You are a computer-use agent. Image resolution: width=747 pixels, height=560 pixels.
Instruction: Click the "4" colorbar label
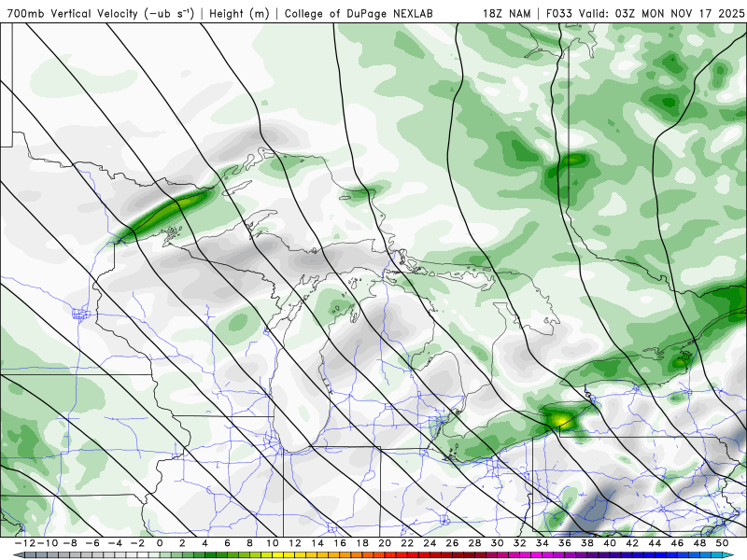204,543
